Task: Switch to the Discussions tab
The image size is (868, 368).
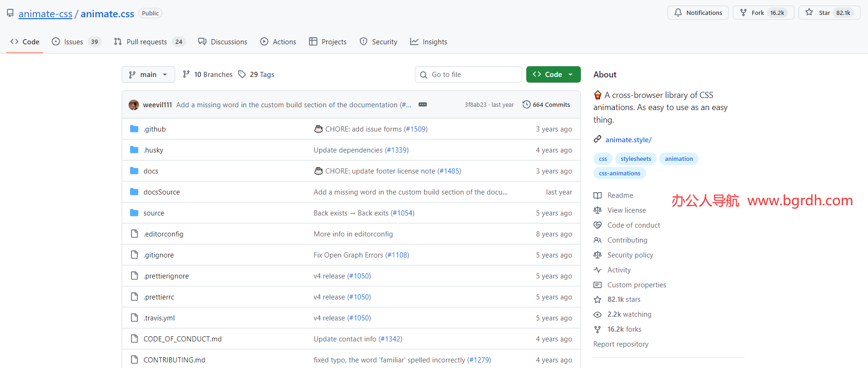Action: coord(223,42)
